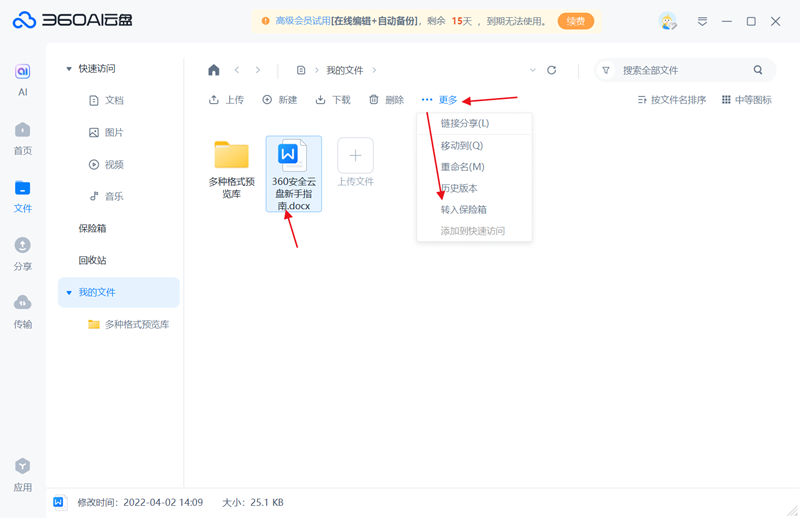Click the chevron after 我的文件 breadcrumb
Image resolution: width=800 pixels, height=518 pixels.
coord(374,70)
